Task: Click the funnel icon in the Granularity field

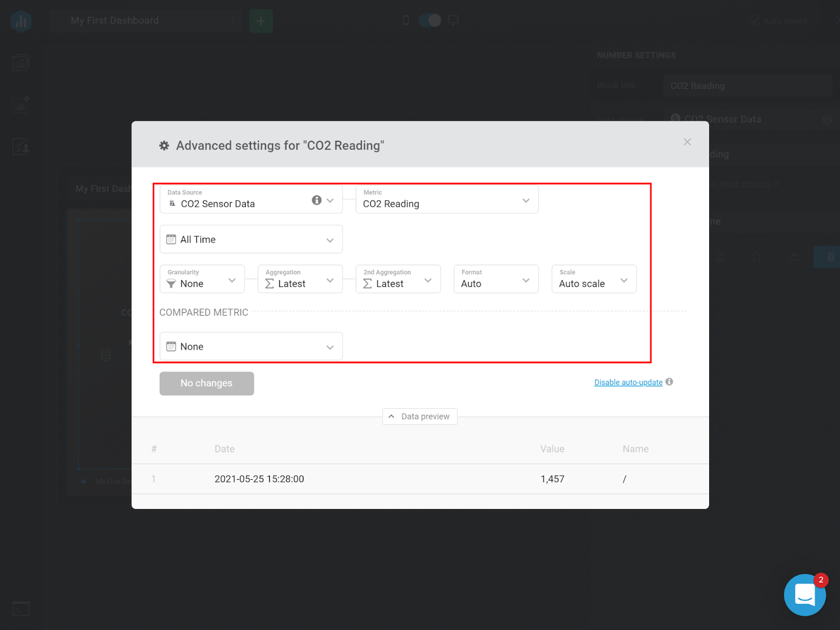Action: click(x=171, y=283)
